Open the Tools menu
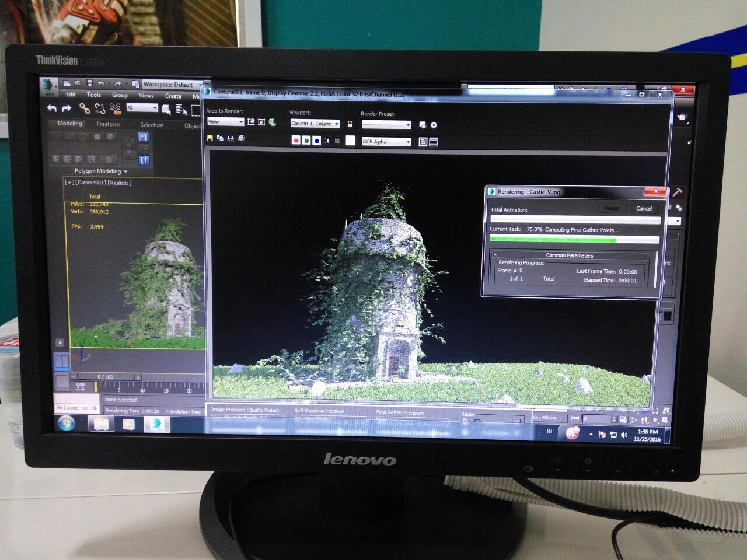The width and height of the screenshot is (747, 560). tap(94, 94)
